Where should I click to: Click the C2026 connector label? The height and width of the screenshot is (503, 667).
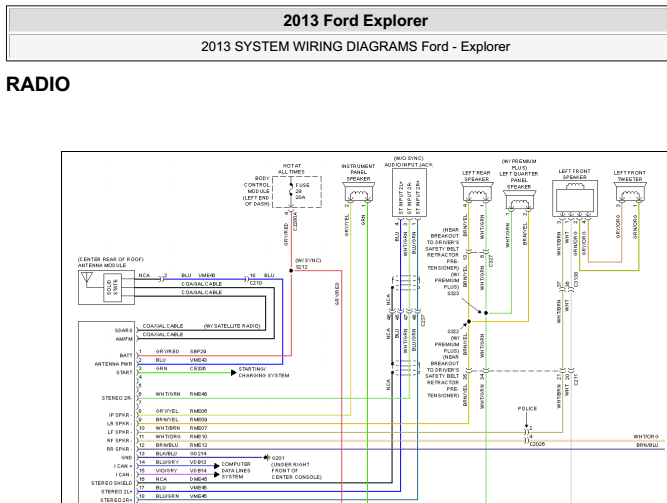click(537, 444)
